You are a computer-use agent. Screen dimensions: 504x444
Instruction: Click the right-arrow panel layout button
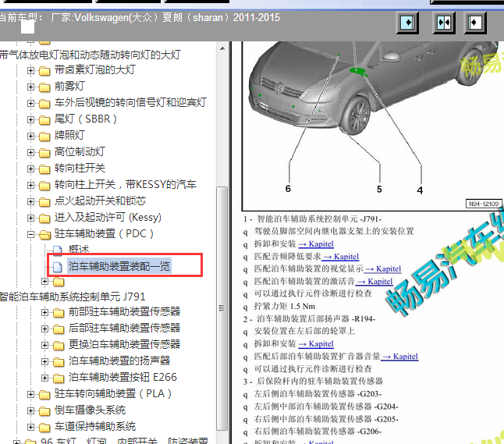407,23
